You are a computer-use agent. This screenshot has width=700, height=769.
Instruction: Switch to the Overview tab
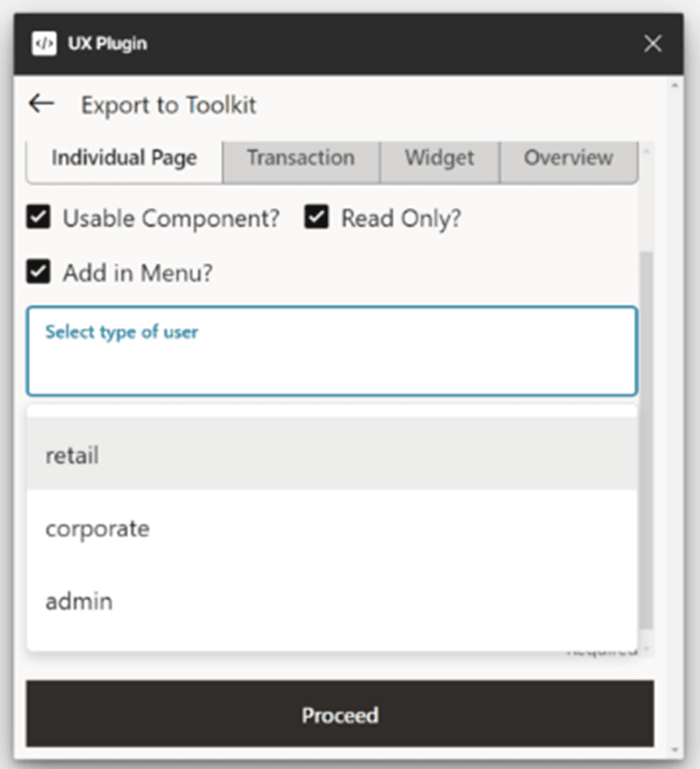(568, 158)
